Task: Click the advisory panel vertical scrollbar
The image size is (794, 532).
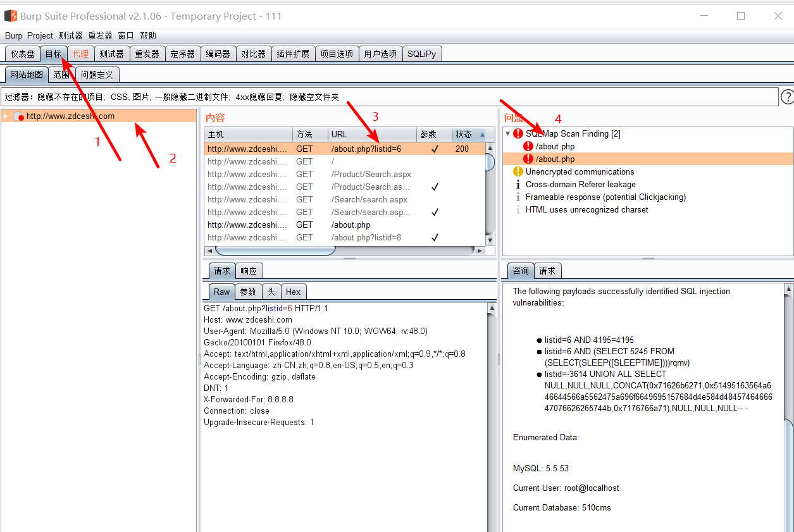Action: coord(789,408)
